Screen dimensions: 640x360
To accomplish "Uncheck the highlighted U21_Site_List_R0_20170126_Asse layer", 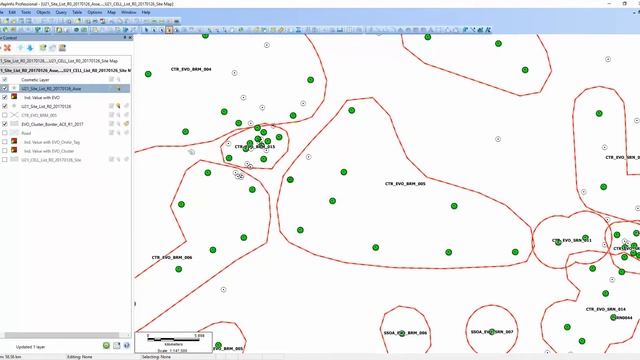I will click(x=5, y=88).
